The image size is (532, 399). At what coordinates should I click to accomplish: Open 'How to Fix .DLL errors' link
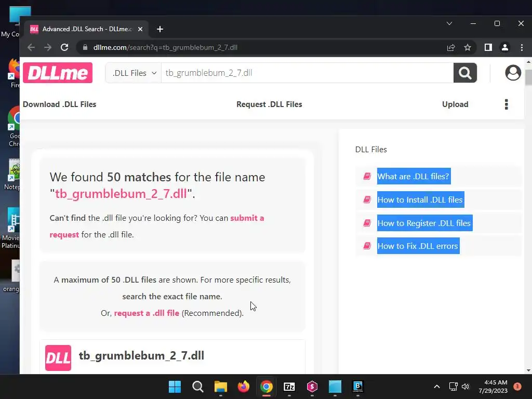point(418,246)
